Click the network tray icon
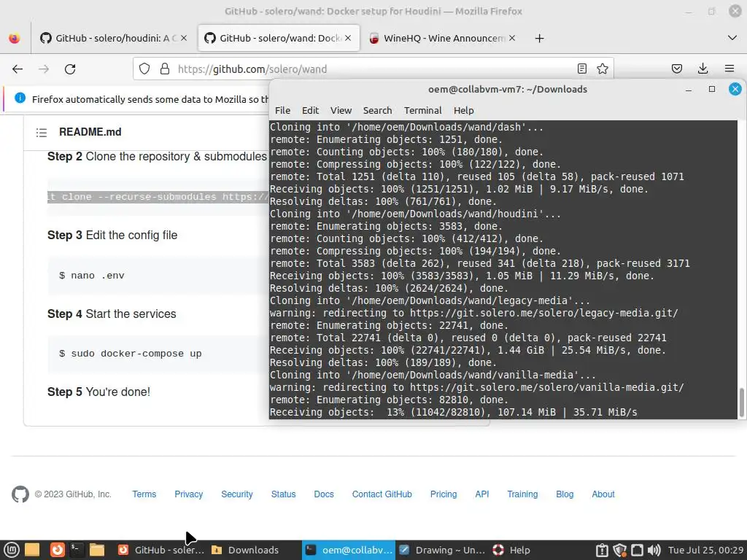The width and height of the screenshot is (747, 560). click(x=637, y=551)
